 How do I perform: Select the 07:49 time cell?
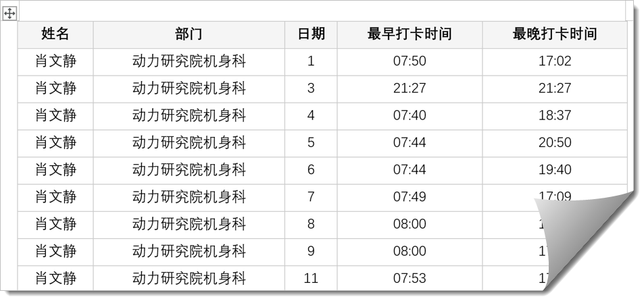point(410,197)
